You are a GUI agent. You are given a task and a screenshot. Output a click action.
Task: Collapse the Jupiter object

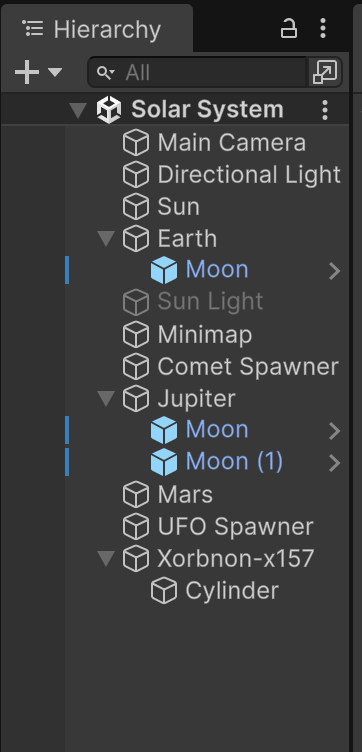(x=106, y=398)
